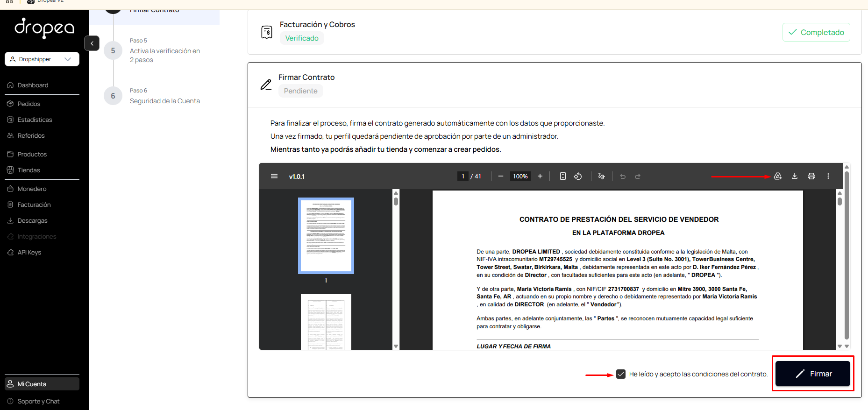The height and width of the screenshot is (410, 868).
Task: Click the PDF page number field
Action: tap(462, 176)
